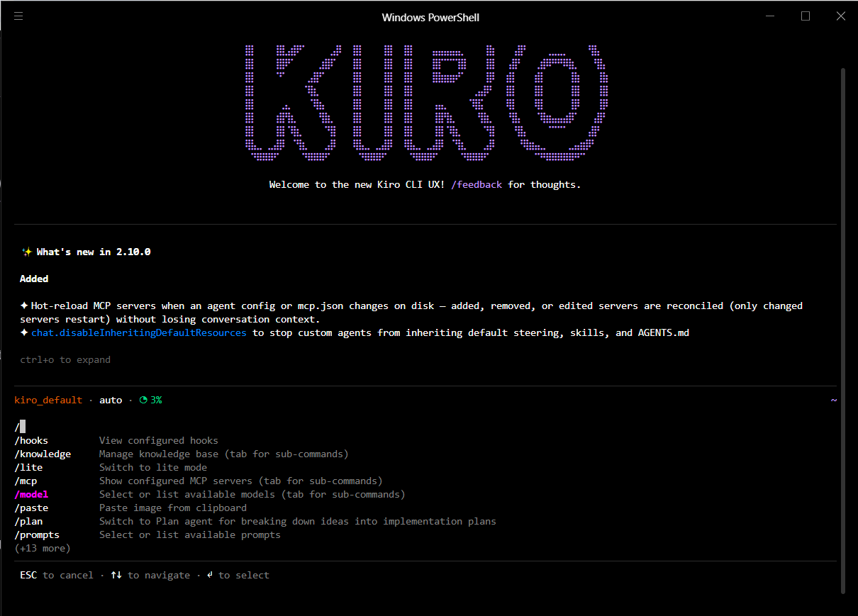Viewport: 858px width, 616px height.
Task: Click Show configured MCP servers description
Action: 241,481
